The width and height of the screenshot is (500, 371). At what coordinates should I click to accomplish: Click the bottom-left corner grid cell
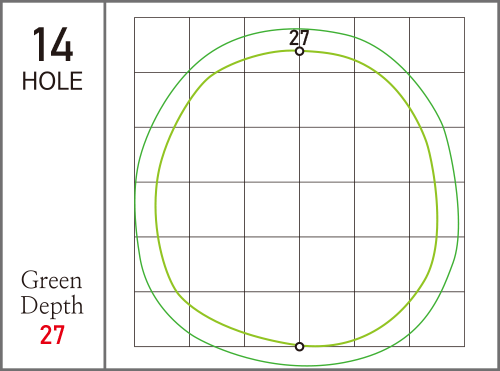[162, 319]
